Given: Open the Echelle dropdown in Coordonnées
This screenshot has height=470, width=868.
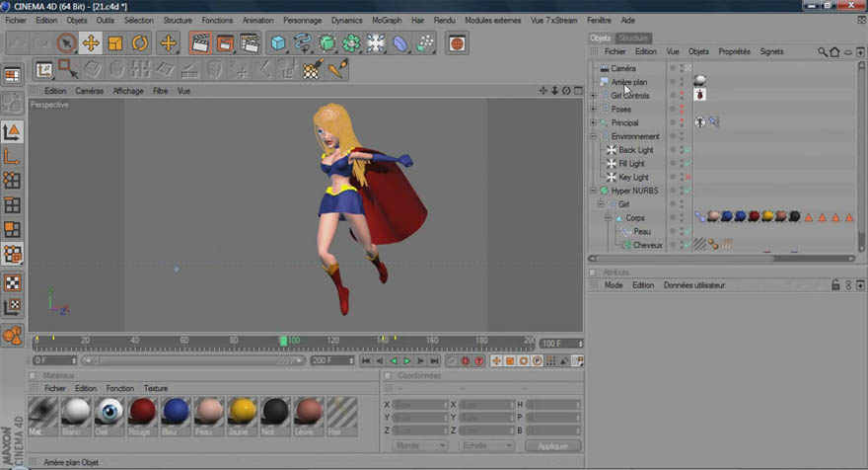Looking at the screenshot, I should pos(486,445).
